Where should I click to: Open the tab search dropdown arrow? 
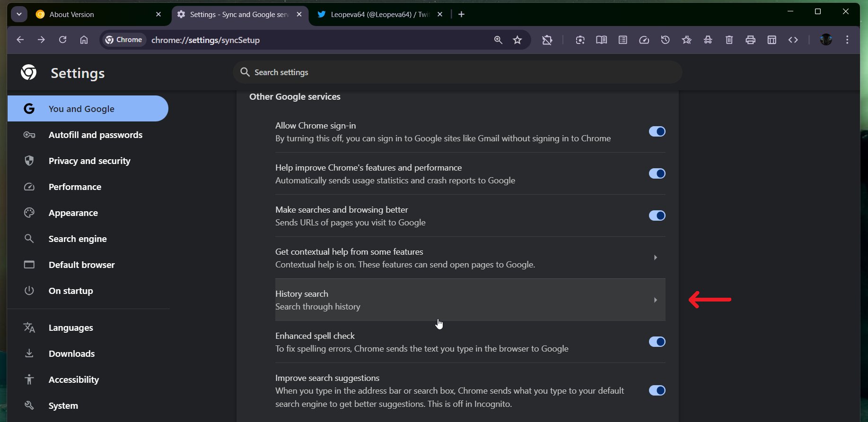click(x=19, y=14)
